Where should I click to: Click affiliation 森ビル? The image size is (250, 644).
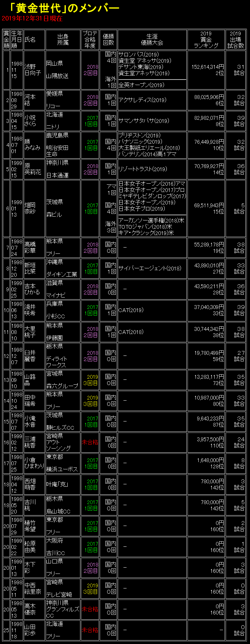coord(54,215)
